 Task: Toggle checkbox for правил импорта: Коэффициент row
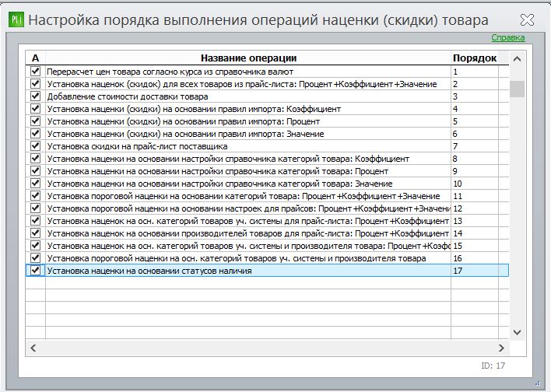(x=35, y=109)
